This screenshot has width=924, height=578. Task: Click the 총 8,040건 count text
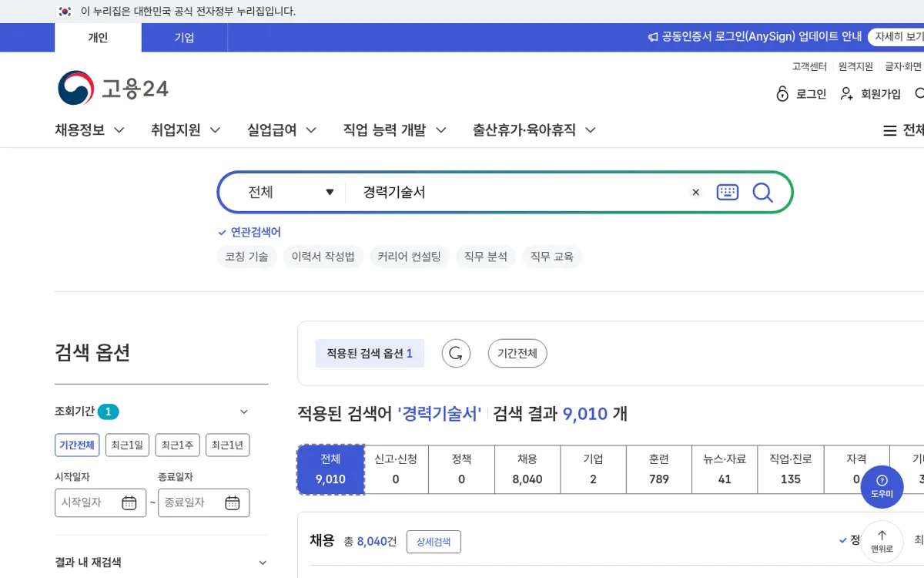click(x=370, y=541)
